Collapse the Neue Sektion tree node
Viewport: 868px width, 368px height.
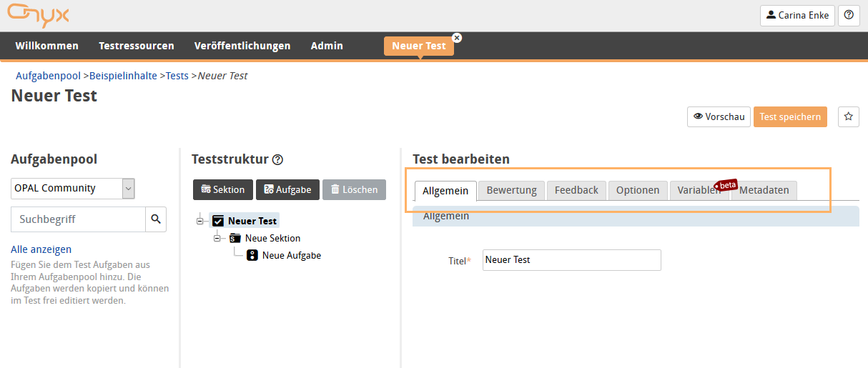pos(217,238)
